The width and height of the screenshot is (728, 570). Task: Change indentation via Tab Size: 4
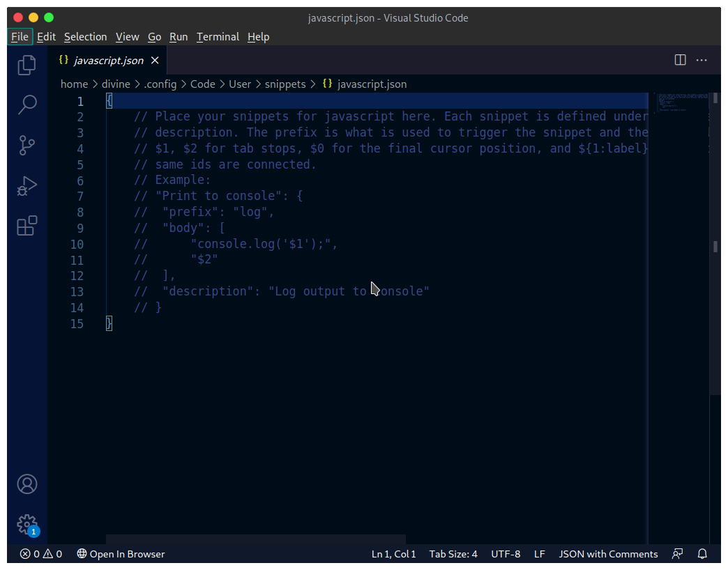[453, 554]
